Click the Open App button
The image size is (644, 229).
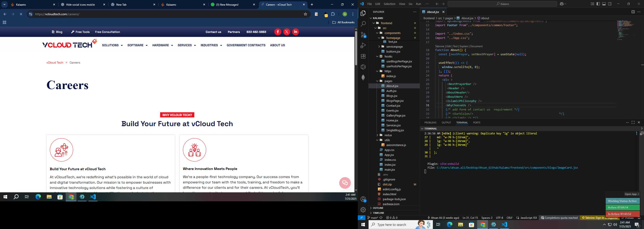coord(632,194)
